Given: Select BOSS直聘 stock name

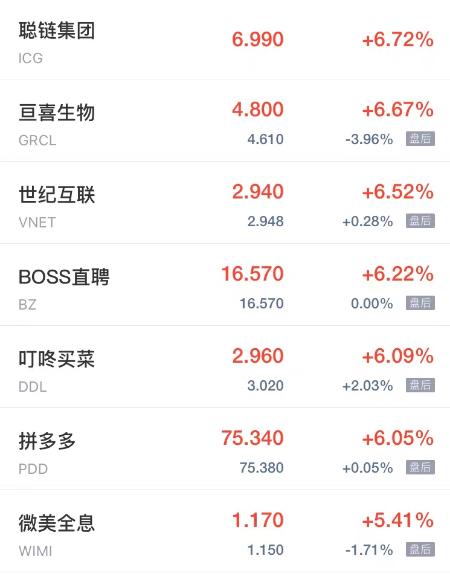Looking at the screenshot, I should coord(64,277).
